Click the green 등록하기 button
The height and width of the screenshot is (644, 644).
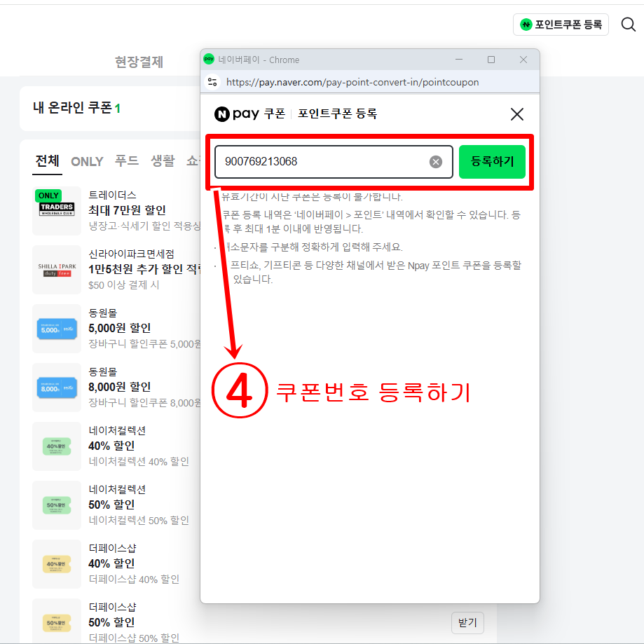492,161
